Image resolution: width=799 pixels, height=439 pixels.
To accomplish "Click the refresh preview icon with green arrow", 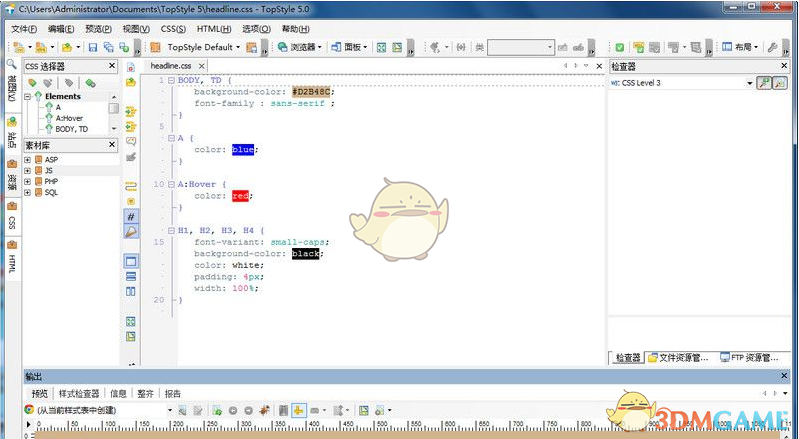I will 217,410.
